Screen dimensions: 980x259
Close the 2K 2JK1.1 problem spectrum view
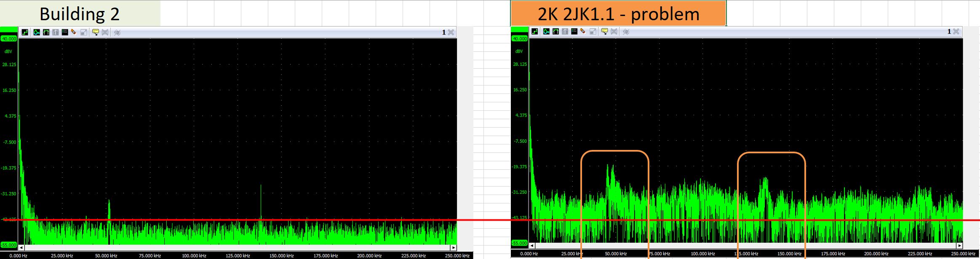pos(956,32)
